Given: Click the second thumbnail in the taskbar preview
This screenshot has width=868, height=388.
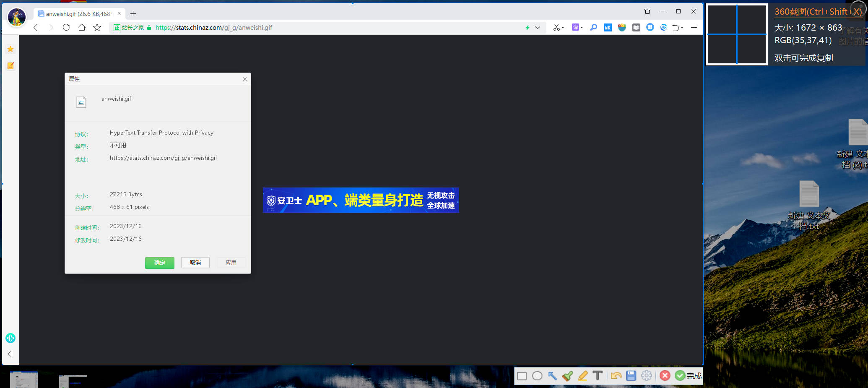Looking at the screenshot, I should click(x=73, y=381).
